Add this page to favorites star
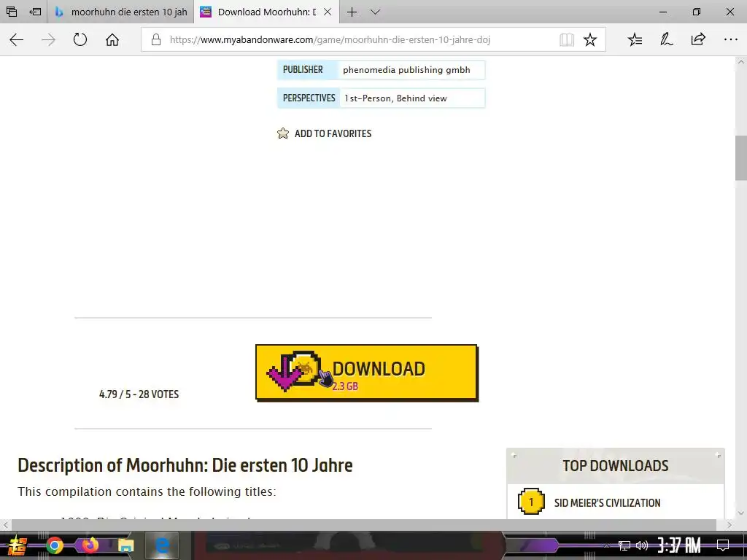Viewport: 747px width, 560px height. point(590,39)
